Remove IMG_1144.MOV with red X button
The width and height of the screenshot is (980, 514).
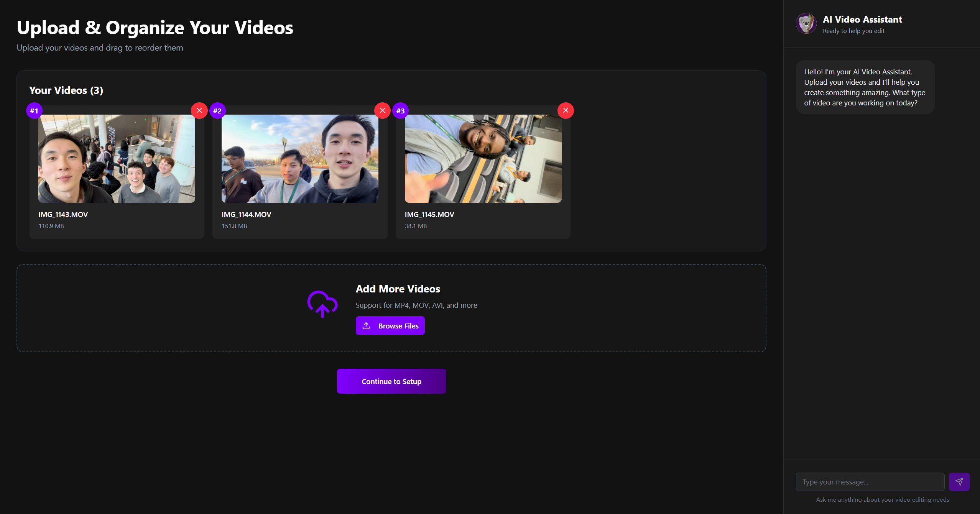[x=382, y=110]
